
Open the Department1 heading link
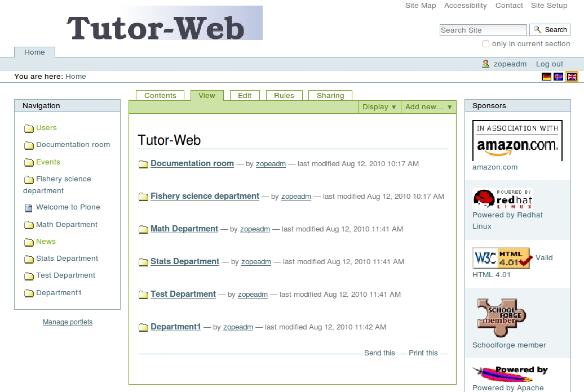[175, 327]
